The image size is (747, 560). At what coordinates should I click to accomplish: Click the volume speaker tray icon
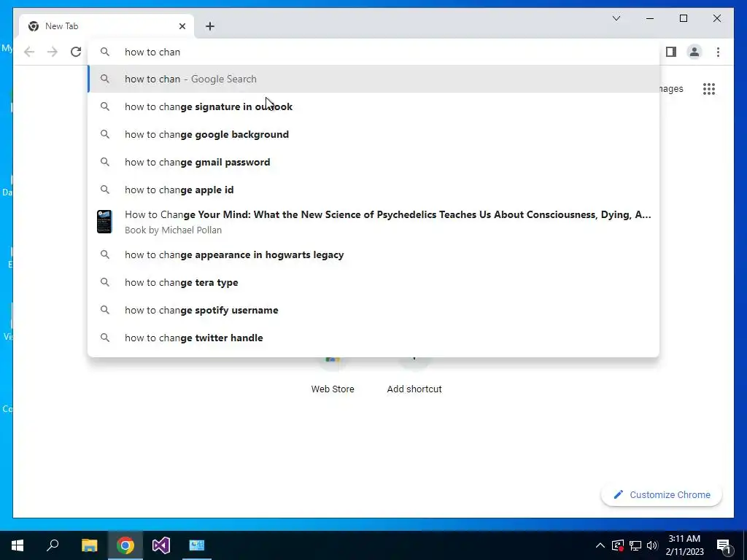(x=652, y=545)
